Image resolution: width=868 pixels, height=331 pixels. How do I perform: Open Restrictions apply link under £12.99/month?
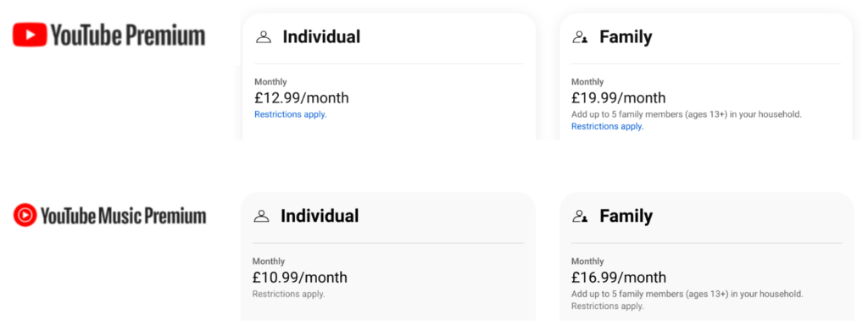click(291, 115)
